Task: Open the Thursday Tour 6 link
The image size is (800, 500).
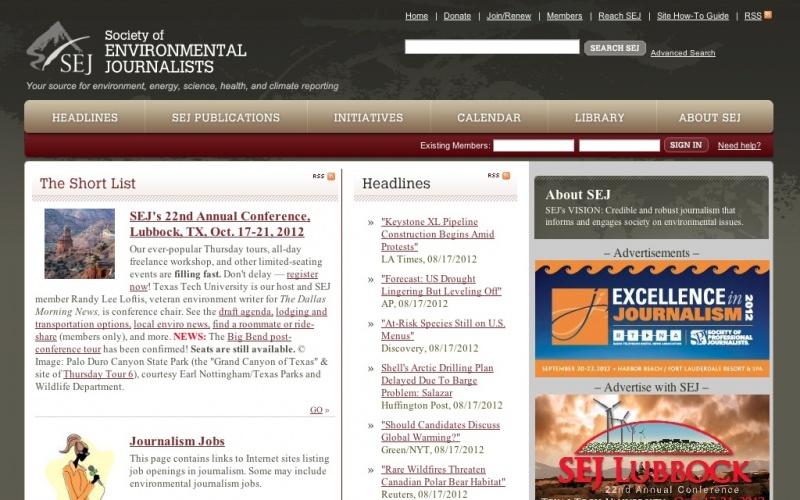Action: click(98, 374)
